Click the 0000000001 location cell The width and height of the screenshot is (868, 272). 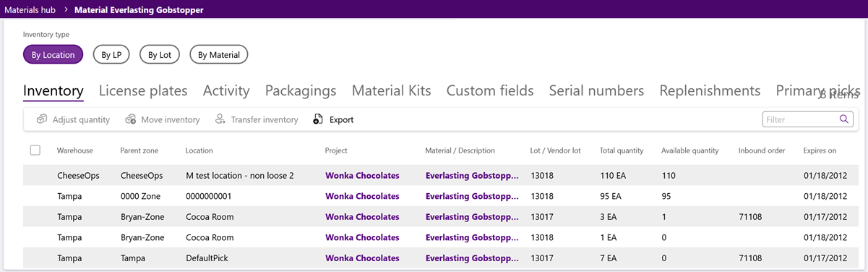[209, 196]
